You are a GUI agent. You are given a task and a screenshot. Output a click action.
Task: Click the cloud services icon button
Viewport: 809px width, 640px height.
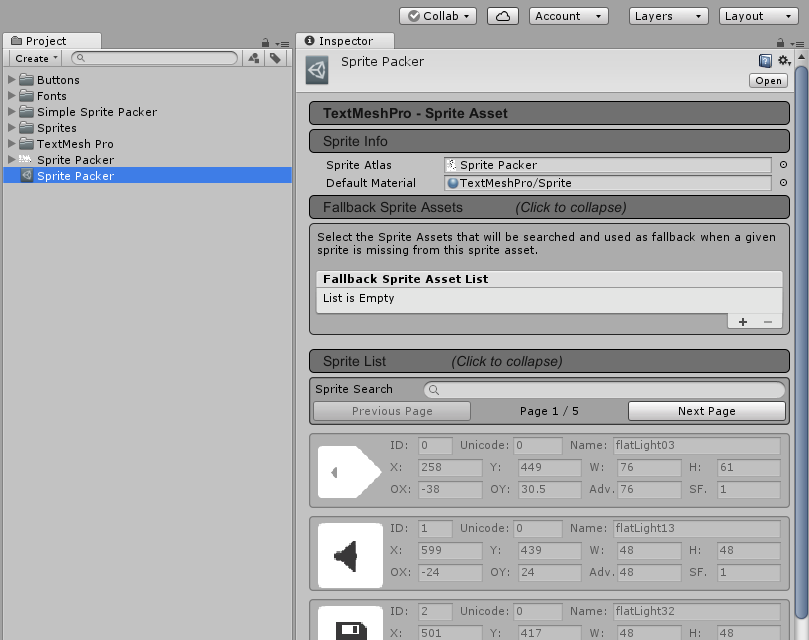pos(503,16)
